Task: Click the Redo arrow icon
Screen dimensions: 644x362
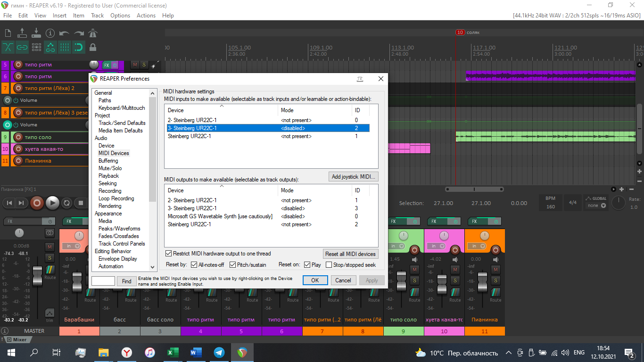Action: (79, 33)
